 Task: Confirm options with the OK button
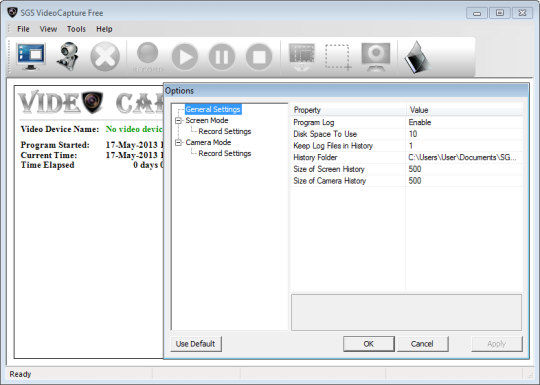tap(368, 344)
